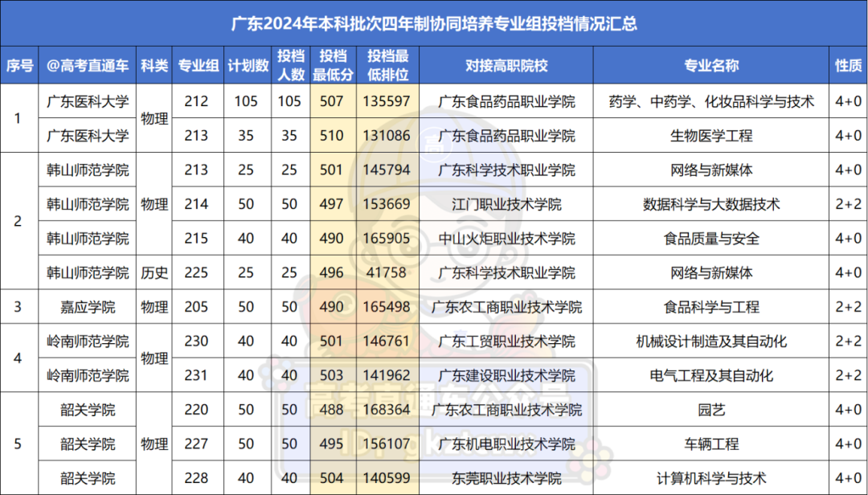Click school name 嘉应学院
Screen dimensions: 868x495
pos(88,307)
